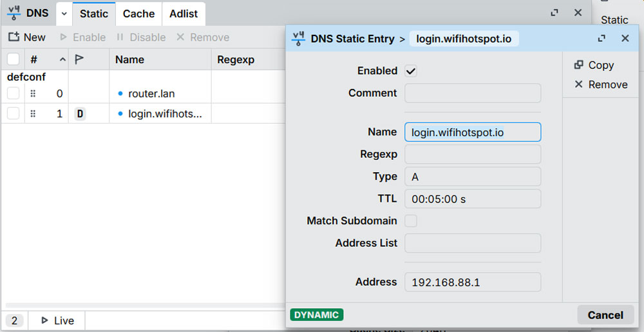Click New to add static entry
Screen dimensions: 644x332
[27, 37]
